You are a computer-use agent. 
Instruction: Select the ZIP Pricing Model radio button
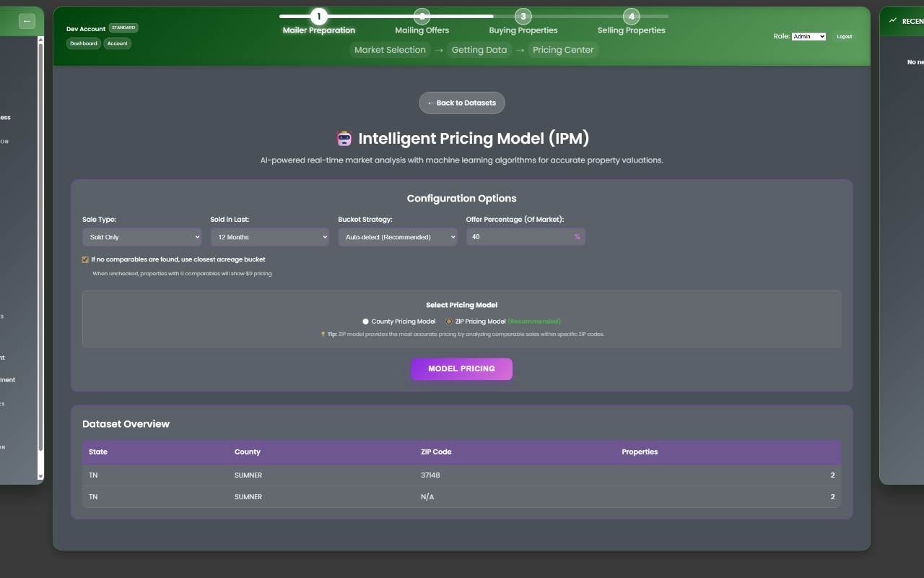tap(448, 321)
